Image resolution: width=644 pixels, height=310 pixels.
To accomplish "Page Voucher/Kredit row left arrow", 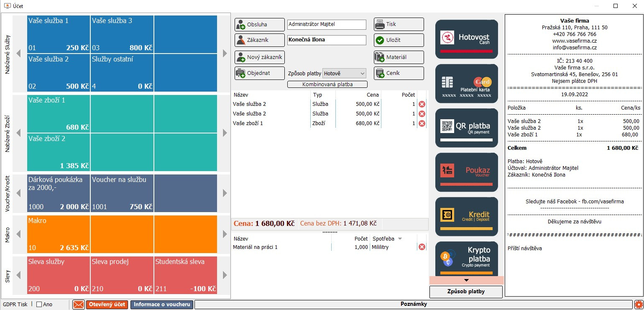I will pyautogui.click(x=18, y=193).
